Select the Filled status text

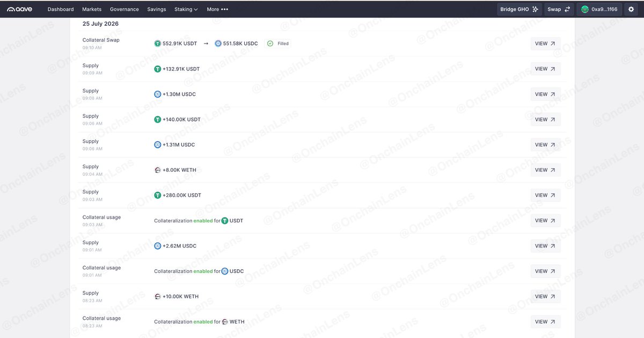283,44
